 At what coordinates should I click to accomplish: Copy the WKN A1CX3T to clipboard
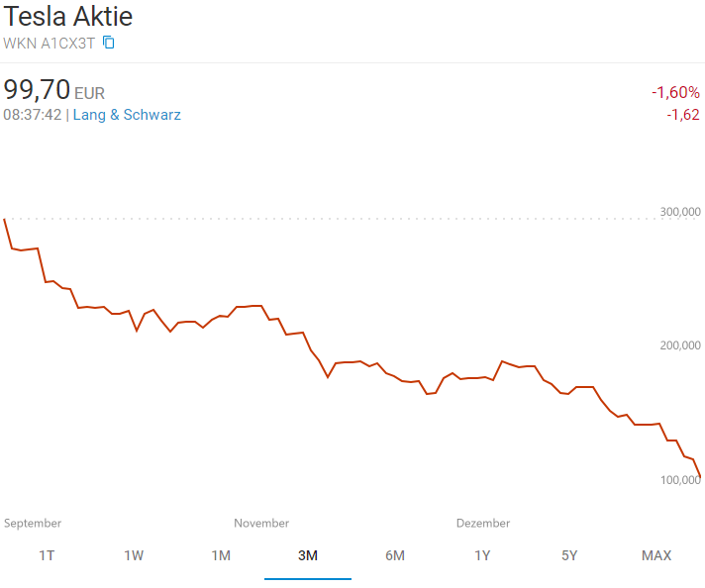(109, 43)
